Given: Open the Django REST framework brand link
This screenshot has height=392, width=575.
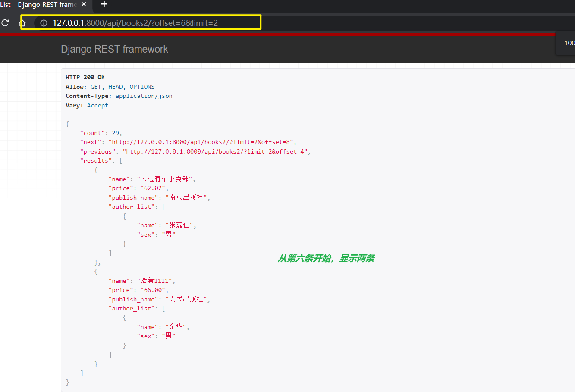Looking at the screenshot, I should tap(114, 49).
